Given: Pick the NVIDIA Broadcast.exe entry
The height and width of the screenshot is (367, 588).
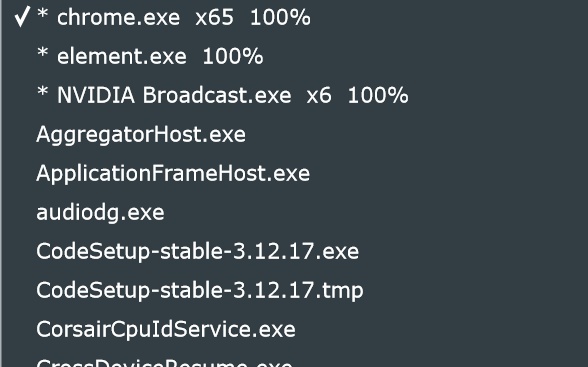Looking at the screenshot, I should click(295, 95).
